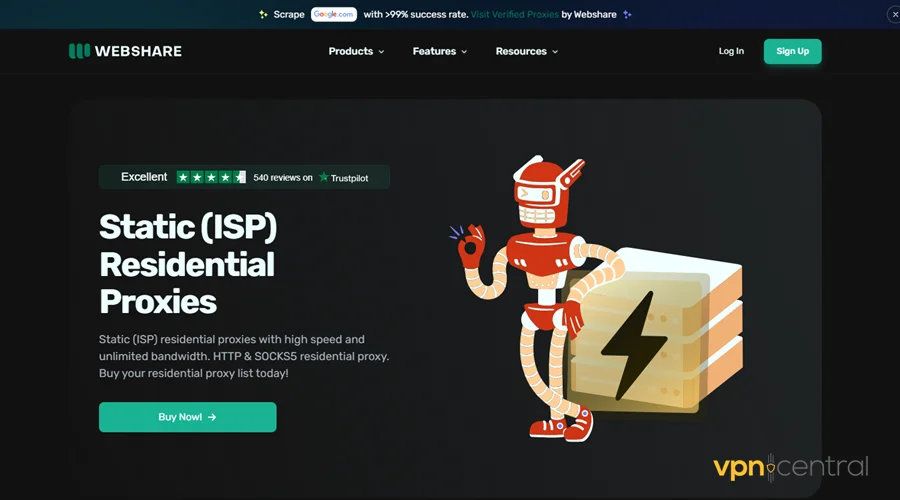Viewport: 900px width, 500px height.
Task: Expand the Resources dropdown chevron
Action: tap(555, 52)
